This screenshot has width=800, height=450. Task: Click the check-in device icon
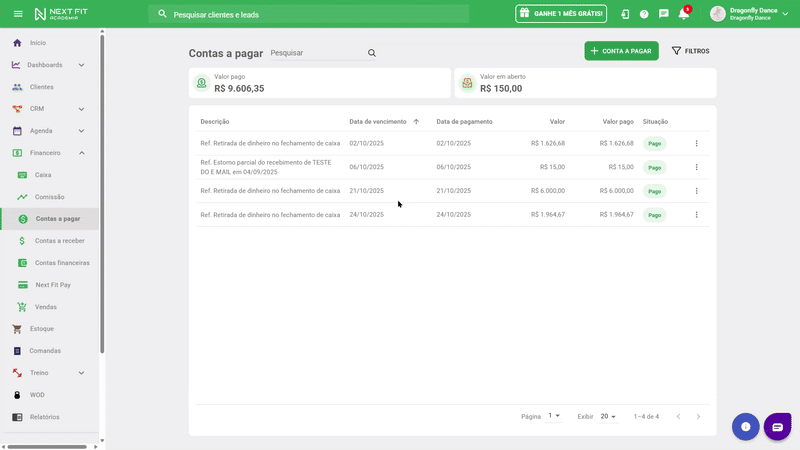[625, 14]
